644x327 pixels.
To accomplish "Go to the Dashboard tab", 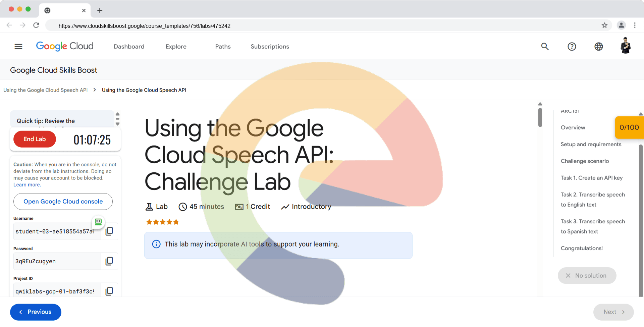I will click(x=129, y=47).
